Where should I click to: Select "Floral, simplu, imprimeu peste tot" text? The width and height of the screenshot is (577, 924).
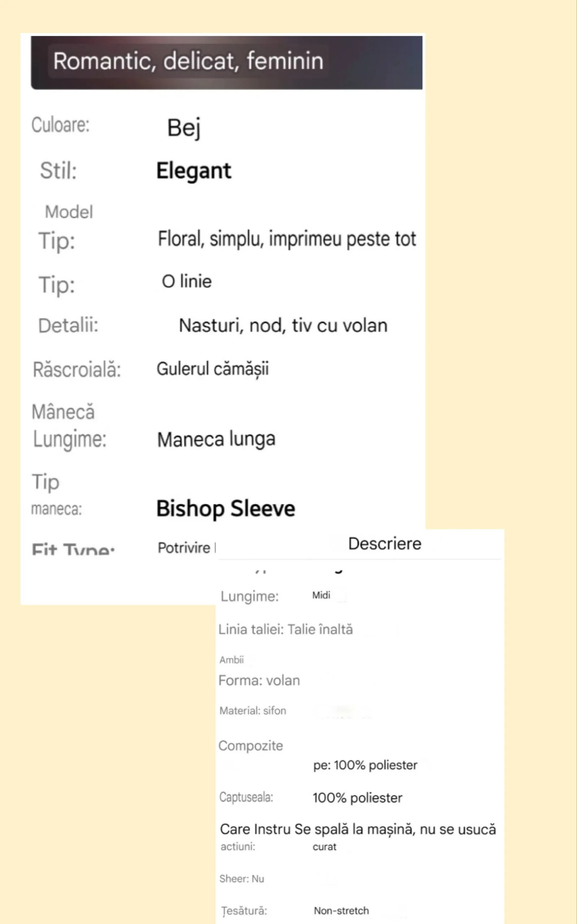coord(287,240)
